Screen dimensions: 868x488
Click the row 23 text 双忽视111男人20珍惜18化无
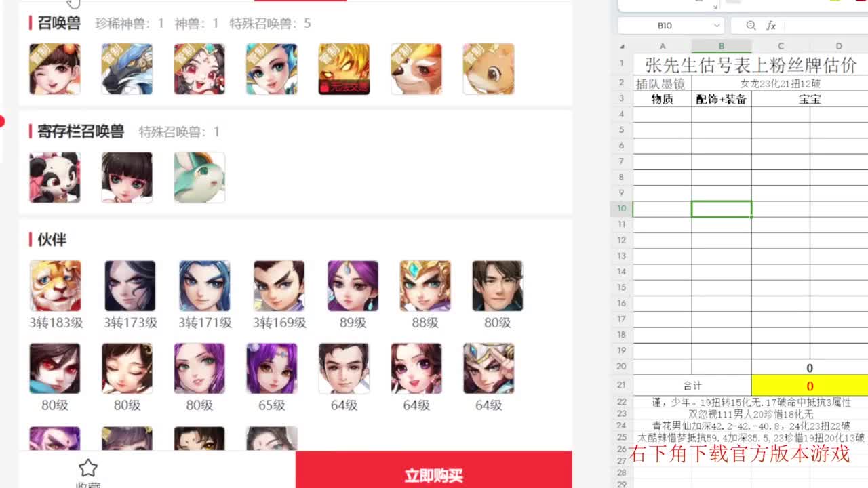[x=751, y=414]
